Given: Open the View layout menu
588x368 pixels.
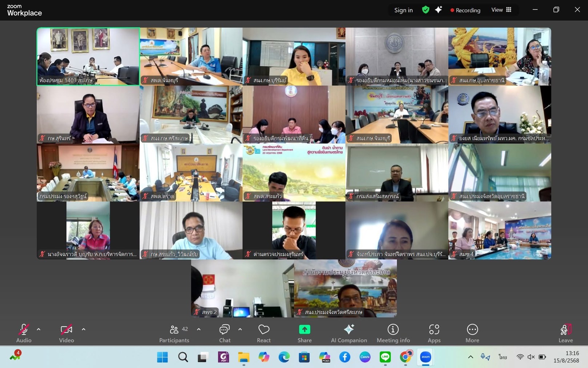Looking at the screenshot, I should pos(501,10).
